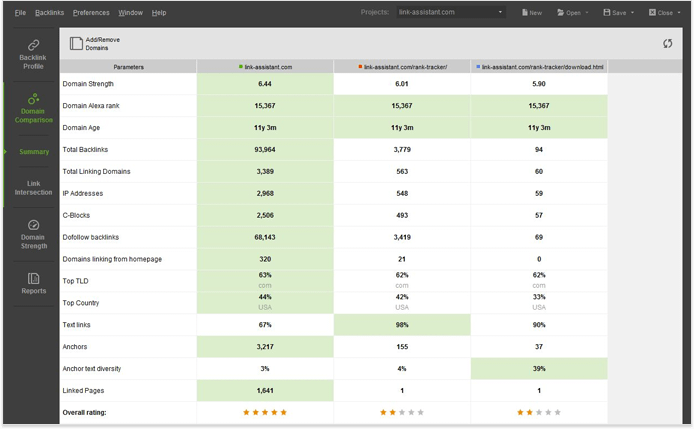Click the 3,389 Total Linking Domains value
This screenshot has height=429, width=694.
click(265, 171)
